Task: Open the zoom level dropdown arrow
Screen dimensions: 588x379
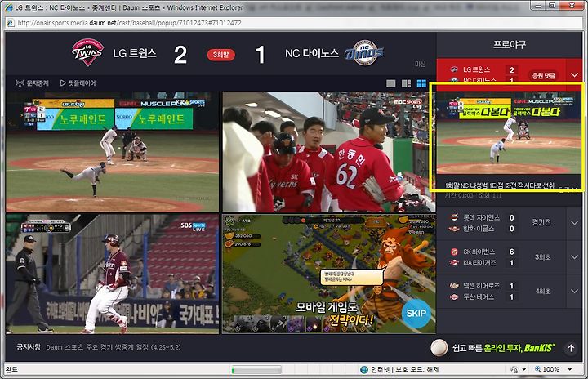Action: 570,370
